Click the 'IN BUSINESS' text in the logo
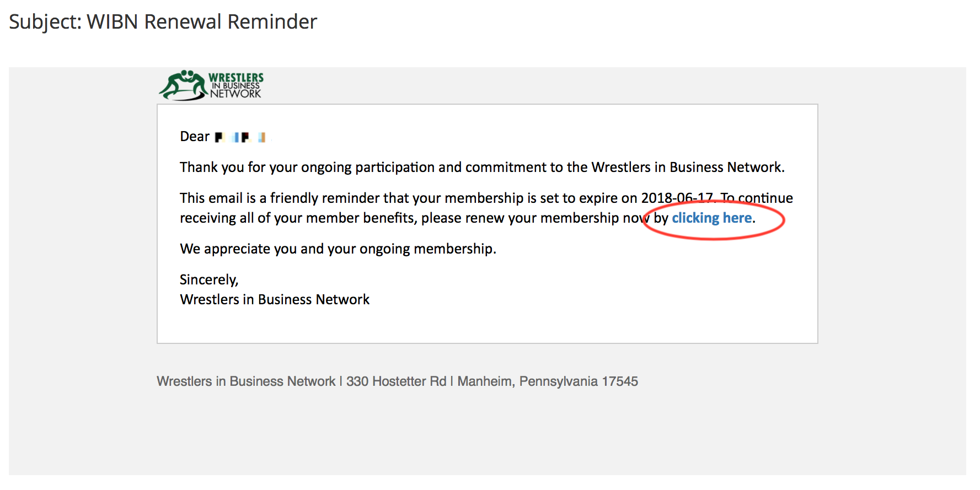 [236, 86]
